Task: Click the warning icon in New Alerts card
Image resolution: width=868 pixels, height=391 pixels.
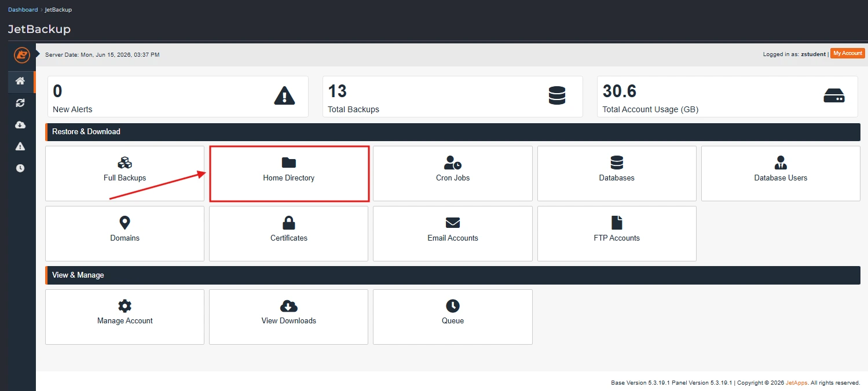Action: [x=284, y=95]
